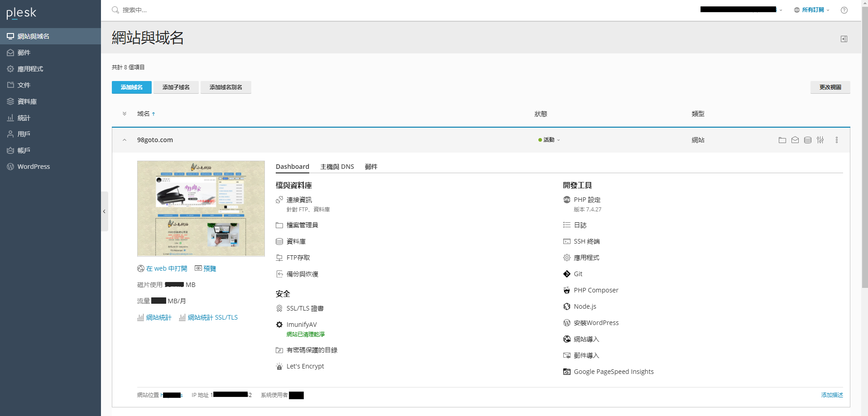Click the Git icon under 開發工具
Viewport: 868px width, 416px height.
[x=566, y=274]
